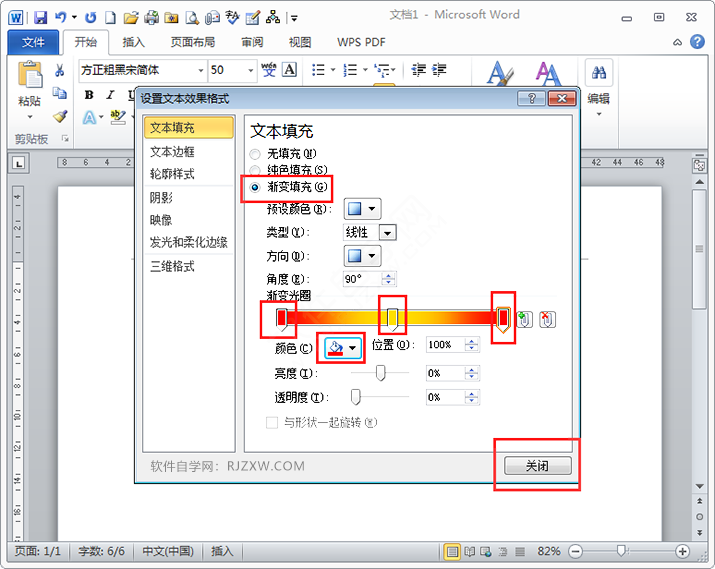715x569 pixels.
Task: Click the Quick Print icon
Action: [x=151, y=18]
